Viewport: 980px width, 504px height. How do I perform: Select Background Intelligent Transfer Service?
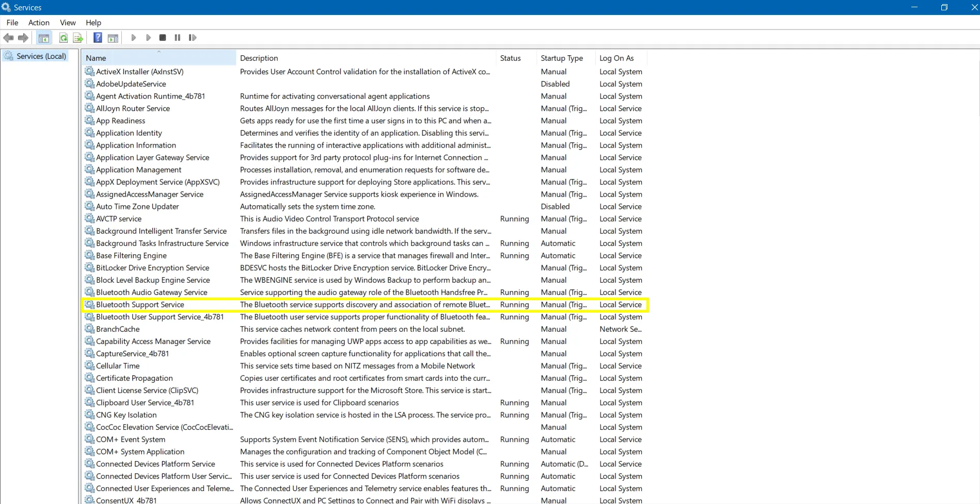coord(162,231)
